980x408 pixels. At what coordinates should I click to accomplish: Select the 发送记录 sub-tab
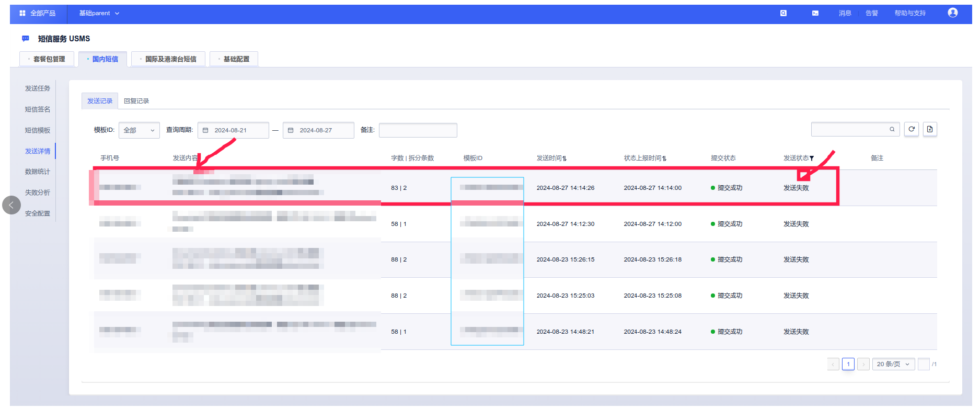(100, 101)
